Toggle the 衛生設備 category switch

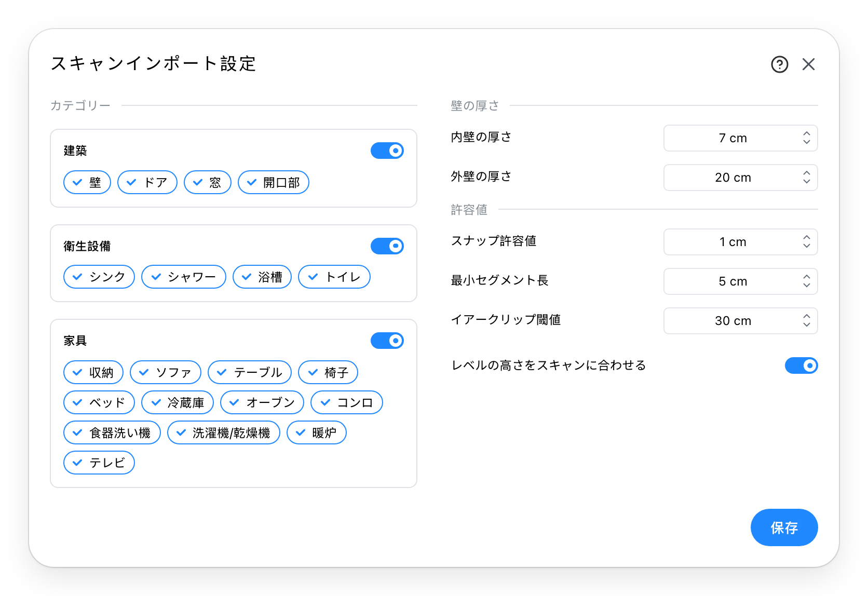(x=387, y=246)
